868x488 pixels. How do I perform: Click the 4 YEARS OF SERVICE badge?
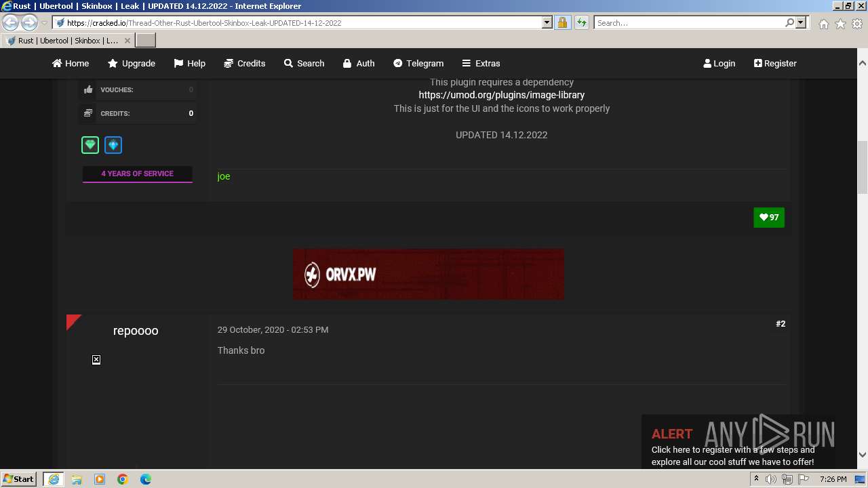coord(137,174)
